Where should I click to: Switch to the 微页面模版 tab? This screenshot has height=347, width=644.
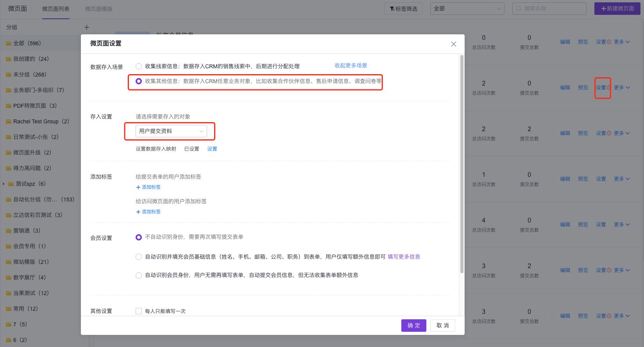(98, 9)
